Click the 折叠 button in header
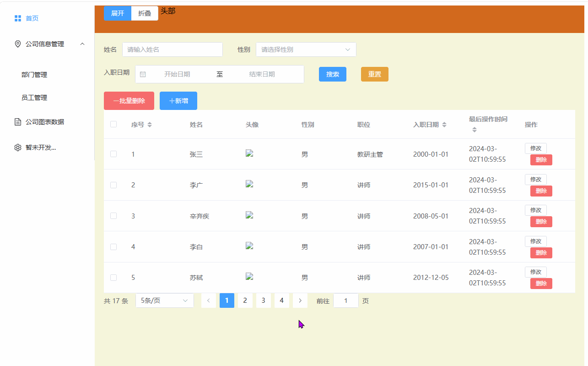Image resolution: width=588 pixels, height=366 pixels. 145,13
